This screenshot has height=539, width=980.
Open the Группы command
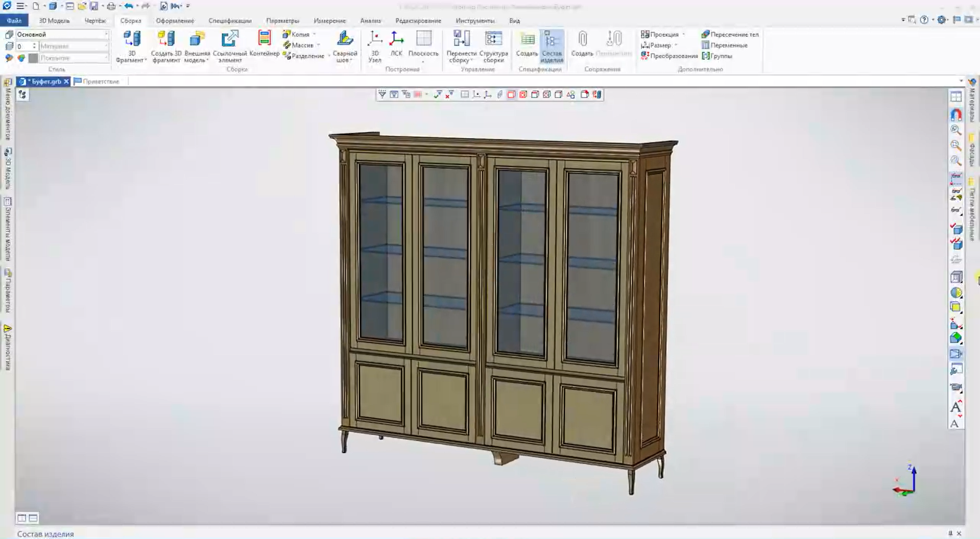pyautogui.click(x=717, y=56)
